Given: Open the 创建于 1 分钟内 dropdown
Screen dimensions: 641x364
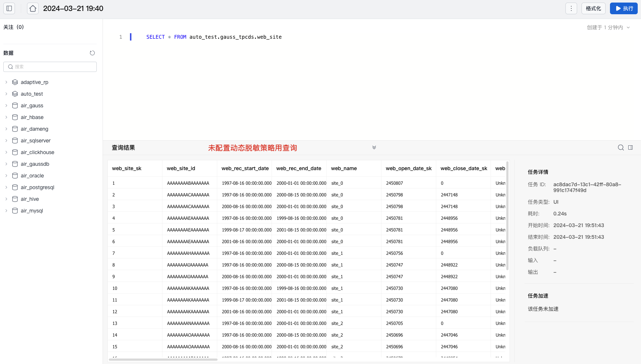Looking at the screenshot, I should 608,27.
